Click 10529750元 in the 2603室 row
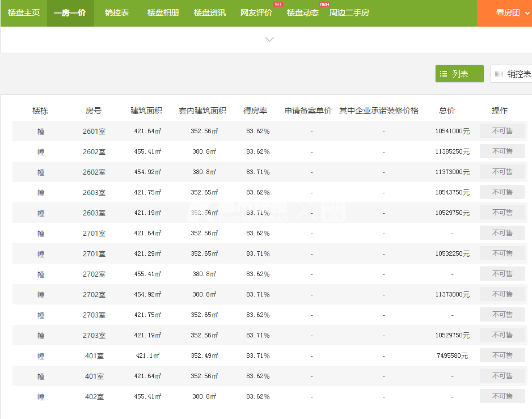532x419 pixels. coord(453,213)
